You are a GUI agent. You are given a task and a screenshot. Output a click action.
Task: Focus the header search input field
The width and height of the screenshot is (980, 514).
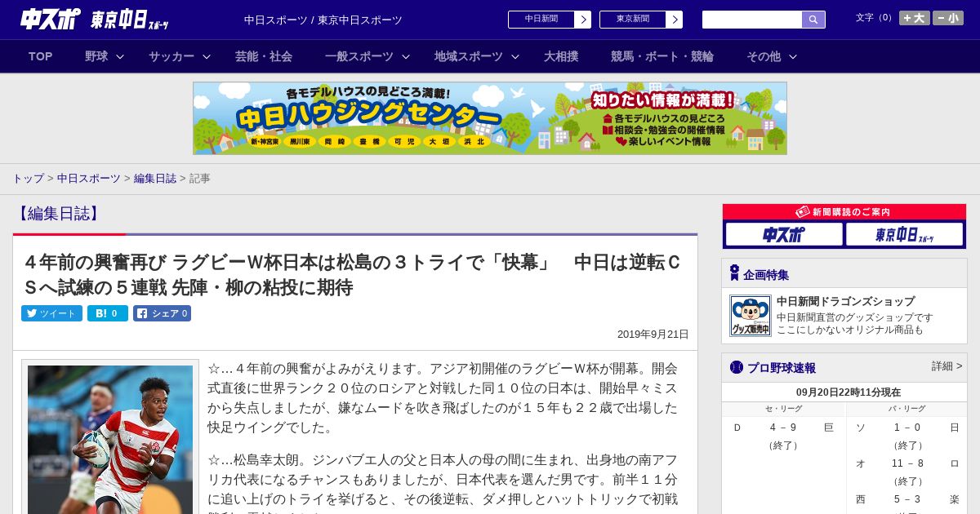point(752,20)
